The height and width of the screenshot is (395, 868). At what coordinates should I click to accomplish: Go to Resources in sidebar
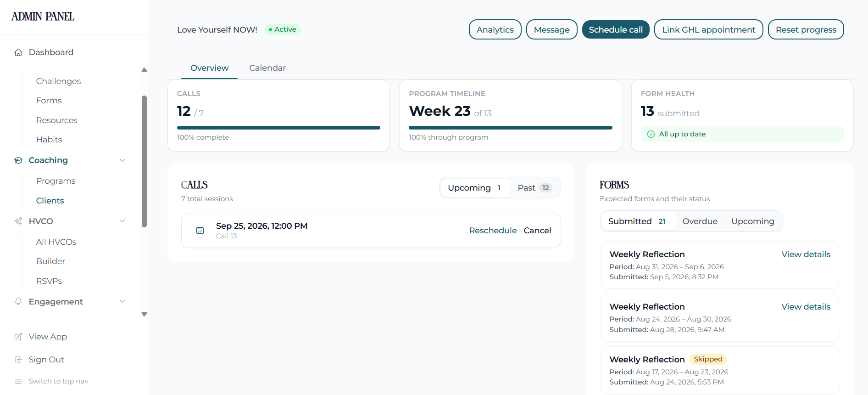click(x=57, y=120)
